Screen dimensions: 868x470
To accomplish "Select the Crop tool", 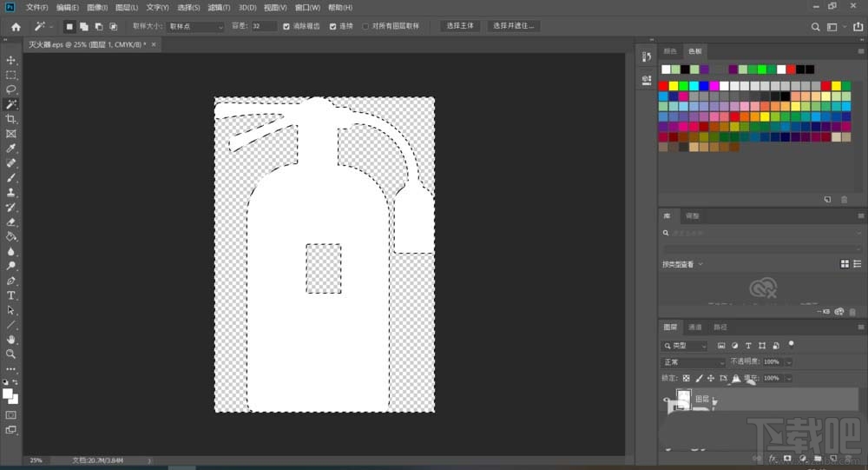I will (x=10, y=119).
